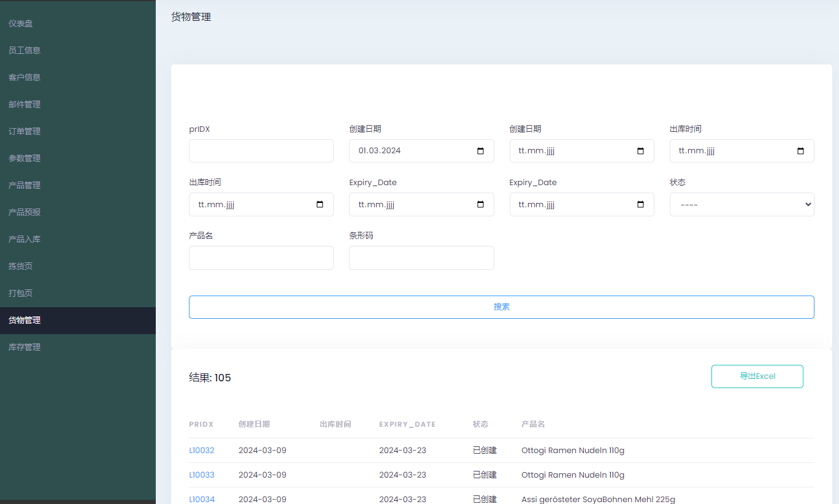Viewport: 839px width, 504px height.
Task: Open calendar icon of top-right 出库时间 field
Action: (800, 151)
